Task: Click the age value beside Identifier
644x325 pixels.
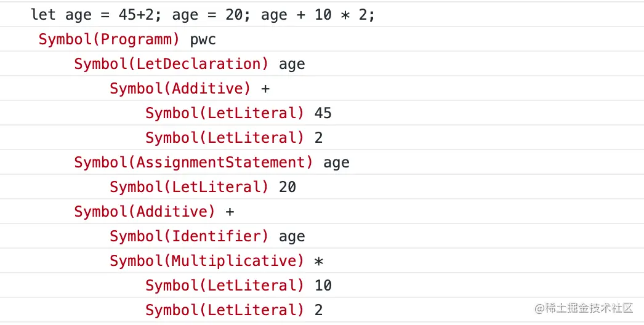Action: 292,236
